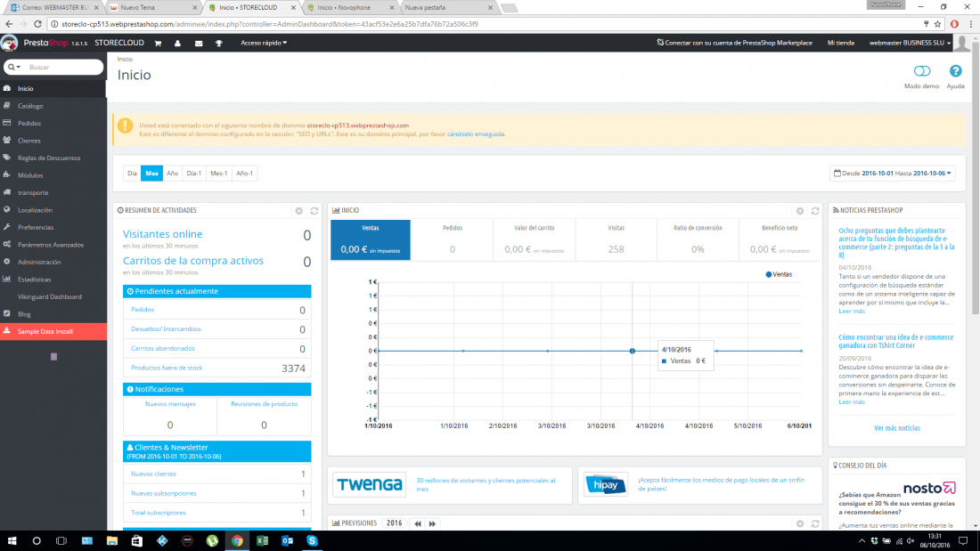Open the date range picker Desde/Hasta
This screenshot has height=551, width=980.
(893, 173)
